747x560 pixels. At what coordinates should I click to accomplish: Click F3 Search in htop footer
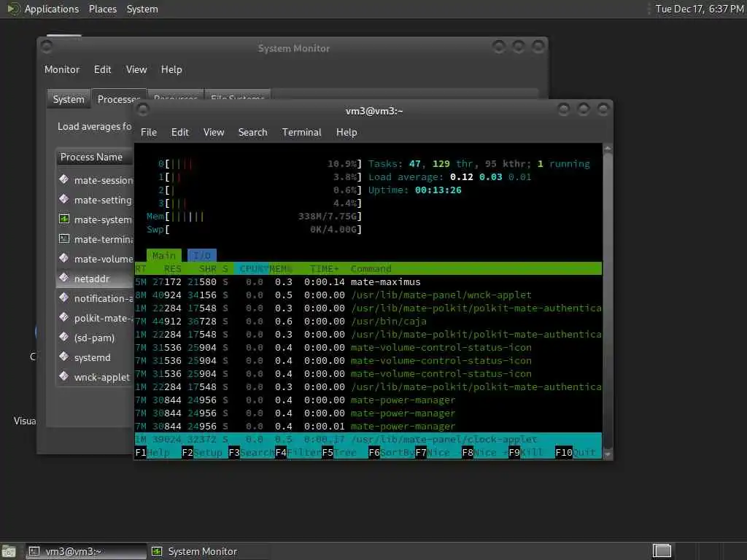pos(252,452)
